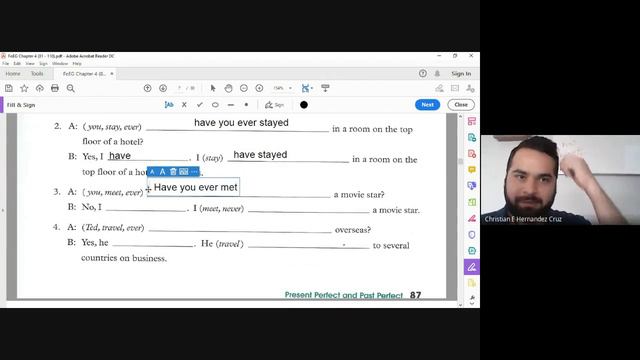Decrease text size with small A

pyautogui.click(x=152, y=172)
